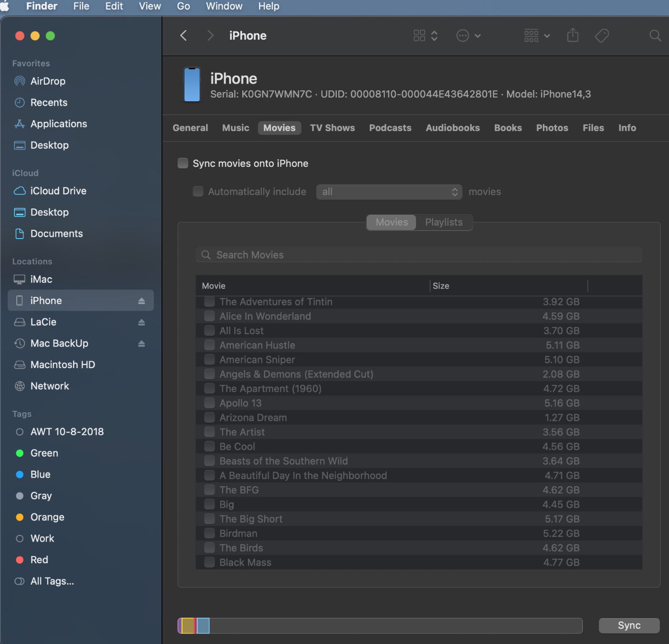Screen dimensions: 669x644
Task: Expand the action menu chevron
Action: coord(477,36)
